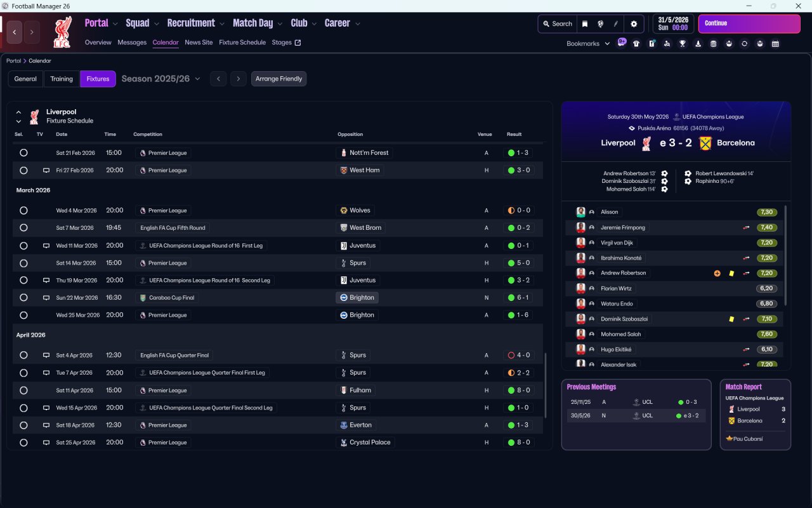Expand the Squad menu chevron
The image size is (812, 508).
tap(157, 23)
